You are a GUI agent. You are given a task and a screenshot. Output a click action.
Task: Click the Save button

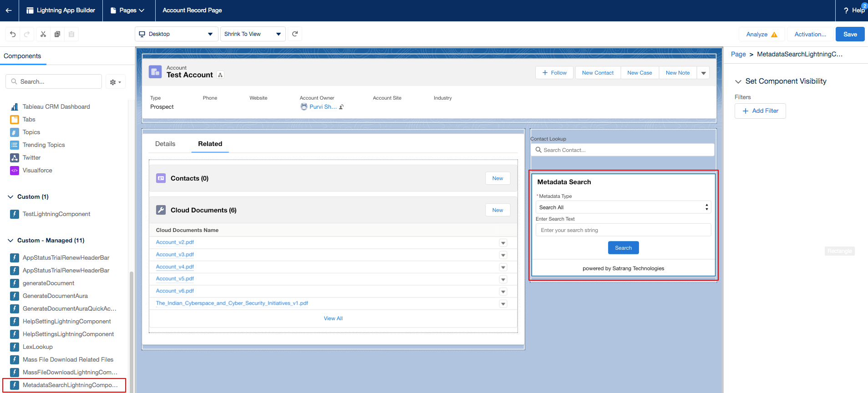click(850, 34)
